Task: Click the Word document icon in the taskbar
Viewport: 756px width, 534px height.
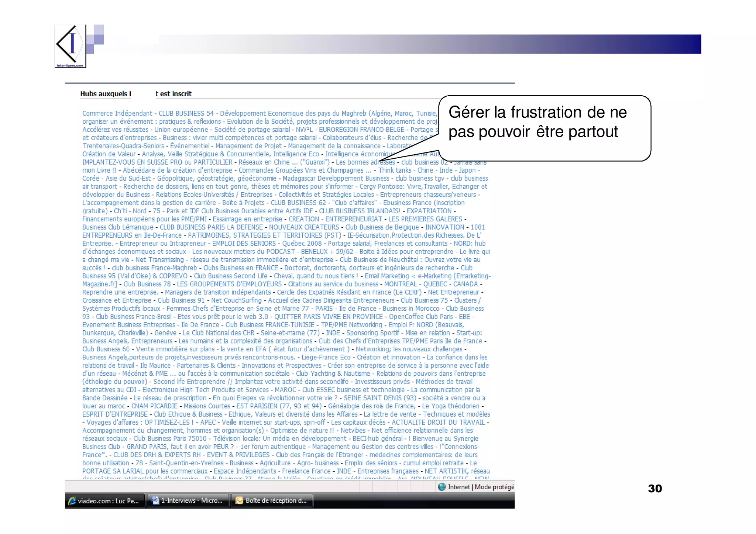Action: 155,500
